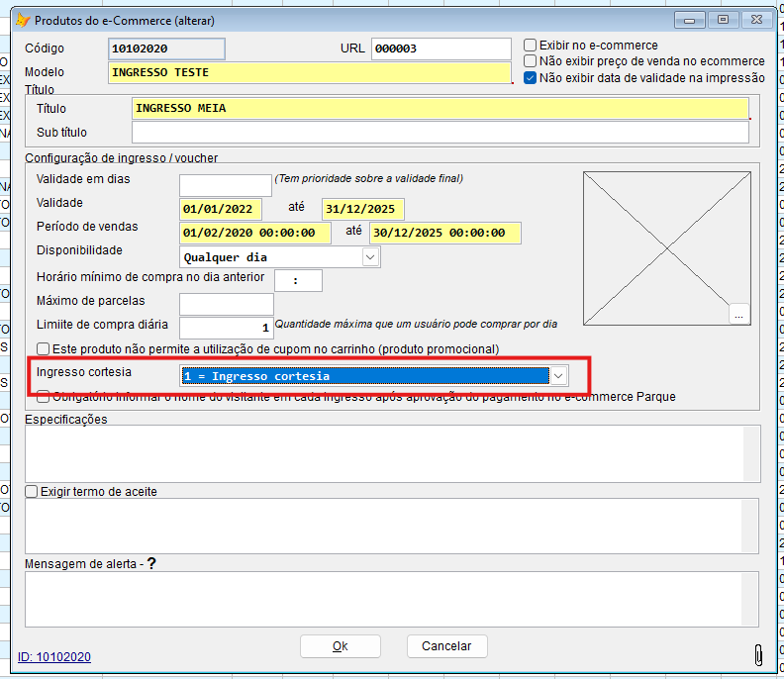Close the Produtos do e-Commerce dialog
This screenshot has height=679, width=784.
[756, 20]
